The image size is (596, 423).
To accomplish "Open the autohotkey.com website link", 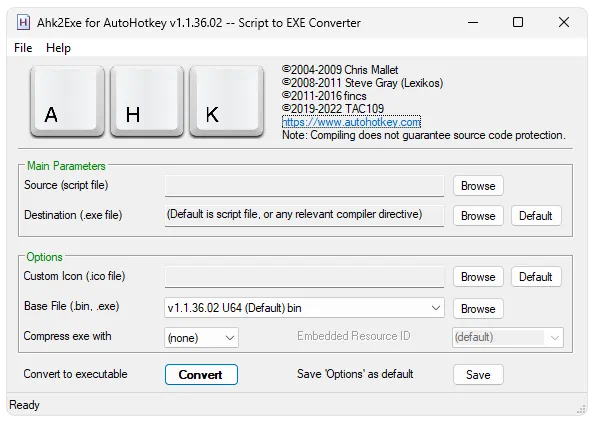I will 351,122.
